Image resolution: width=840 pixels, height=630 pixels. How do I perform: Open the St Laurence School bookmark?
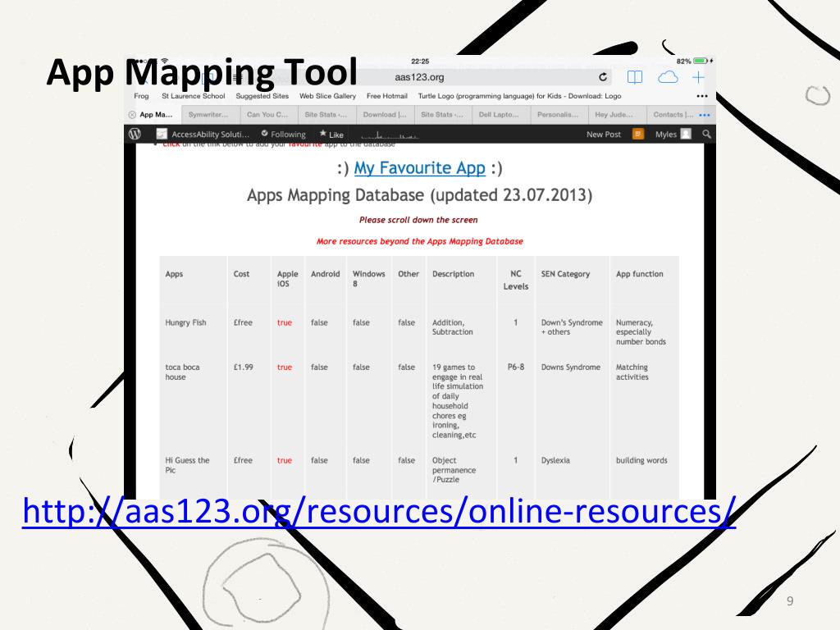pos(194,96)
